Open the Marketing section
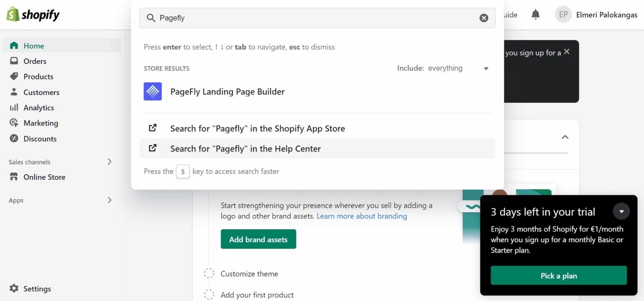The height and width of the screenshot is (301, 644). pyautogui.click(x=41, y=123)
